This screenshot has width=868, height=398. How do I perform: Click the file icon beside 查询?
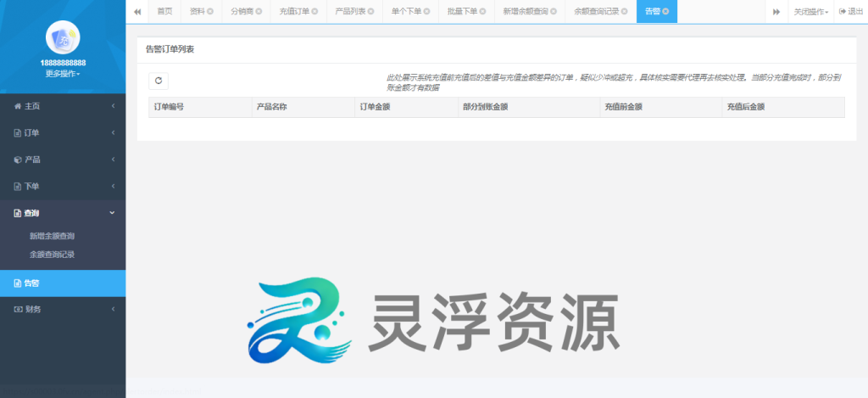[x=17, y=213]
